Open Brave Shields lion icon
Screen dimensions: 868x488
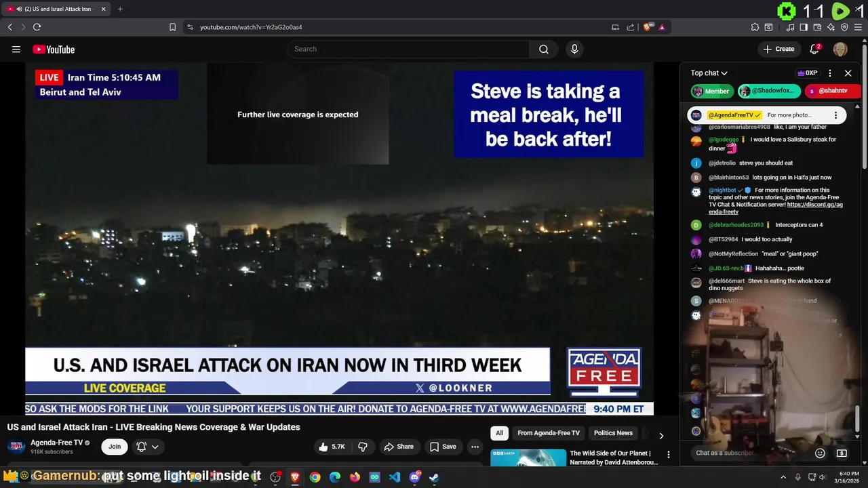tap(648, 27)
